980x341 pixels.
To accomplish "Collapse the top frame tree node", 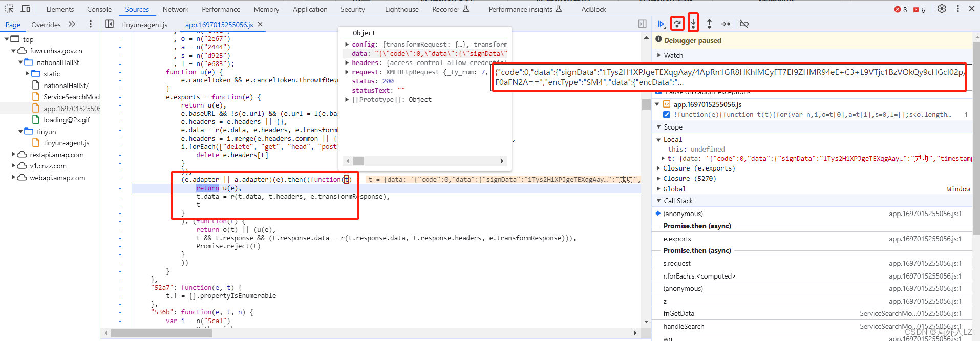I will [x=7, y=39].
